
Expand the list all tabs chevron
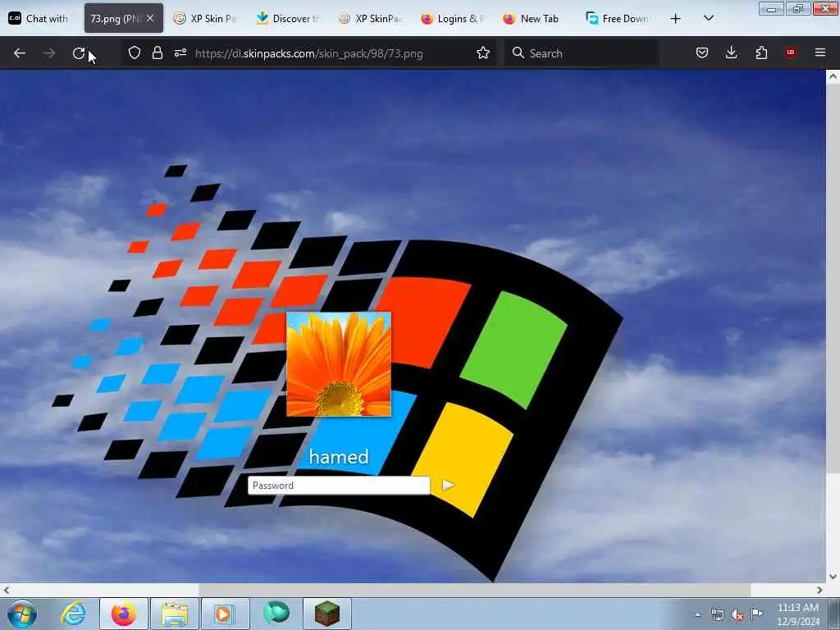click(708, 19)
